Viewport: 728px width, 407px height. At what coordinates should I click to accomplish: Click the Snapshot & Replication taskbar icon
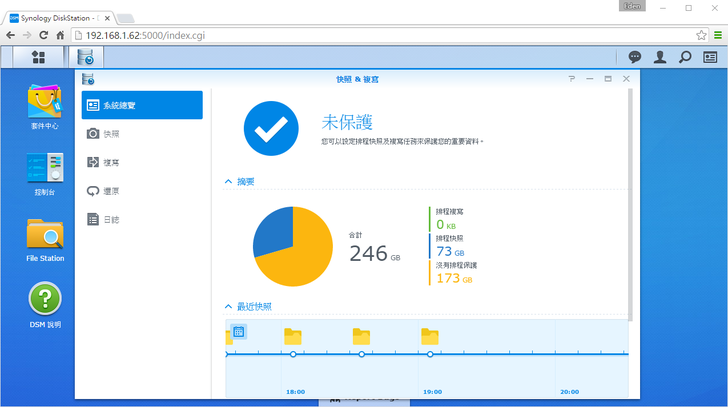pos(86,57)
